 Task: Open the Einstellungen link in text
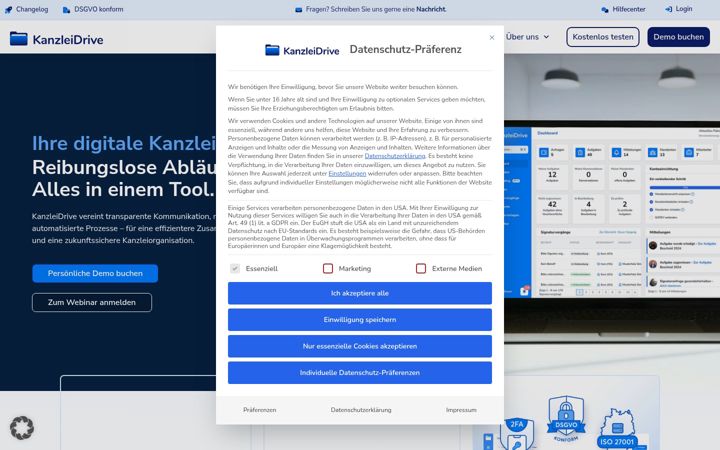tap(347, 174)
